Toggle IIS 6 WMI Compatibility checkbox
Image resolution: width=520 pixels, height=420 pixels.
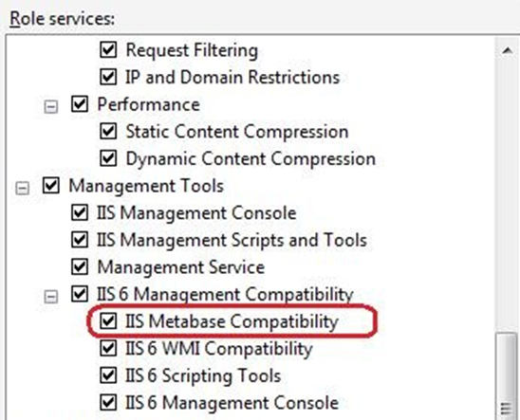point(108,349)
